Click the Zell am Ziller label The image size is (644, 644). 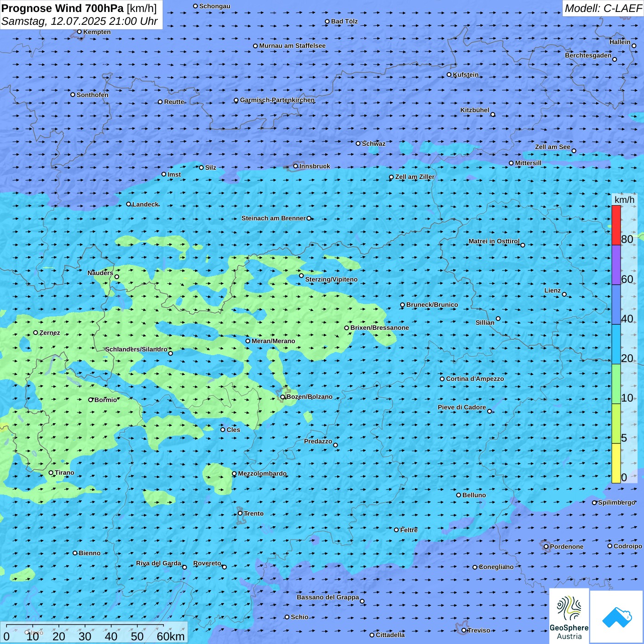click(x=414, y=177)
